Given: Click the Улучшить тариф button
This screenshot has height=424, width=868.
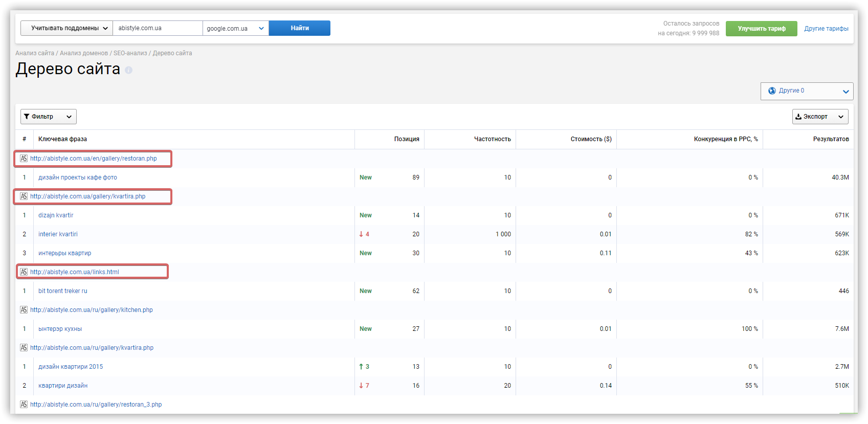Looking at the screenshot, I should click(761, 29).
